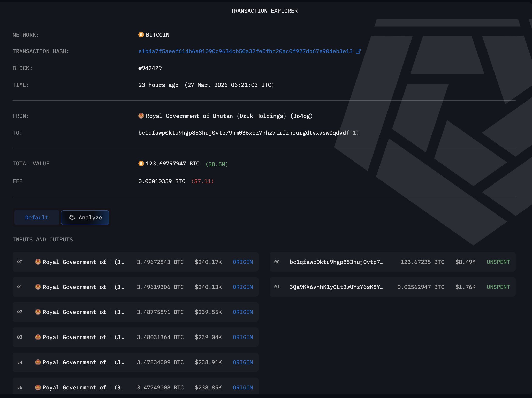Switch to the Default view
The height and width of the screenshot is (398, 532).
(x=36, y=217)
